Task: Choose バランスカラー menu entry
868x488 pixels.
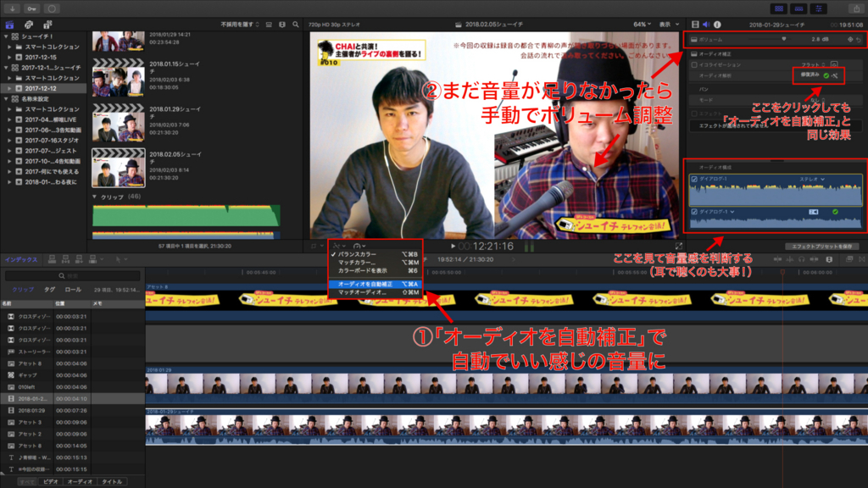Action: click(376, 254)
